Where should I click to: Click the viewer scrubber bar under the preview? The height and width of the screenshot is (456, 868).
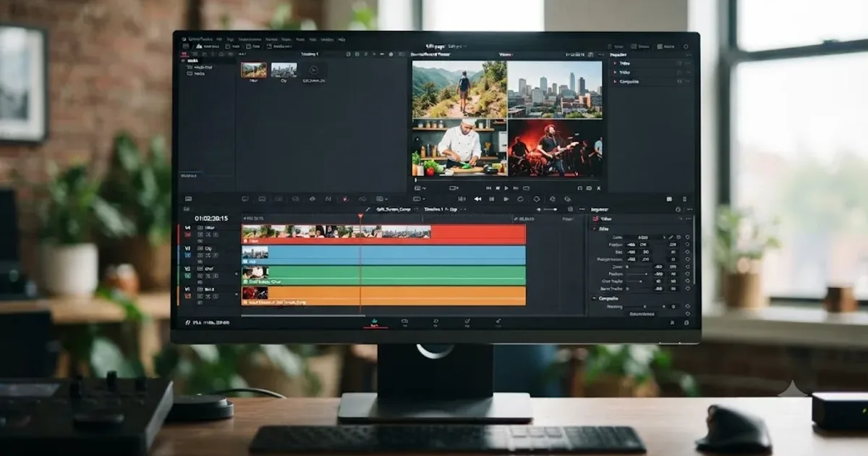coord(508,180)
